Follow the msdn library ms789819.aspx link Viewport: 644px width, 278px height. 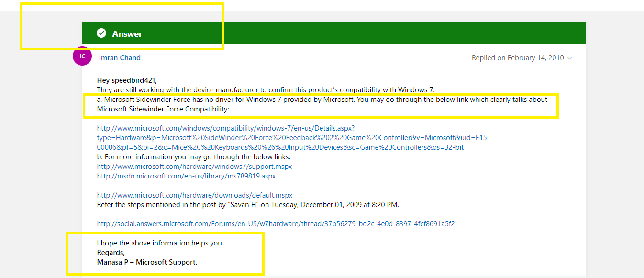[x=186, y=176]
